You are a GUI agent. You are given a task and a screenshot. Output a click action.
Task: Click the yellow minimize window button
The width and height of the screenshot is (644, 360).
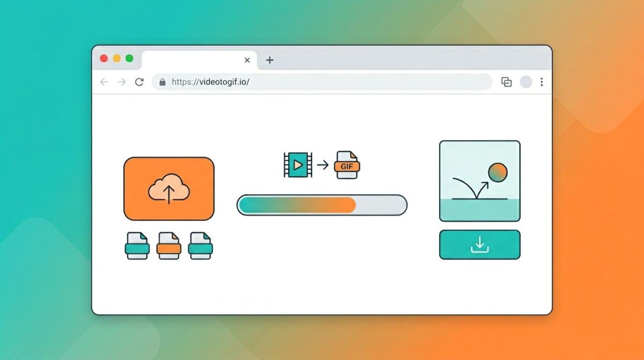116,58
